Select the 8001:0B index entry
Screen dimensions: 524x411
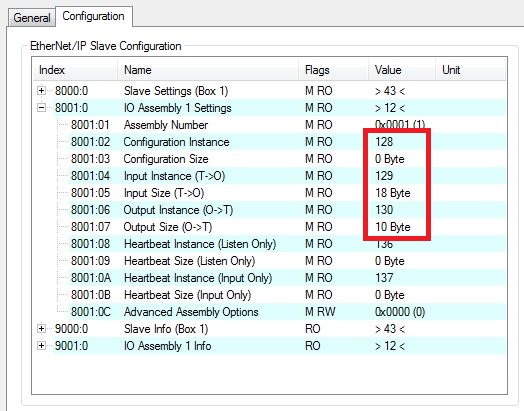pyautogui.click(x=91, y=295)
